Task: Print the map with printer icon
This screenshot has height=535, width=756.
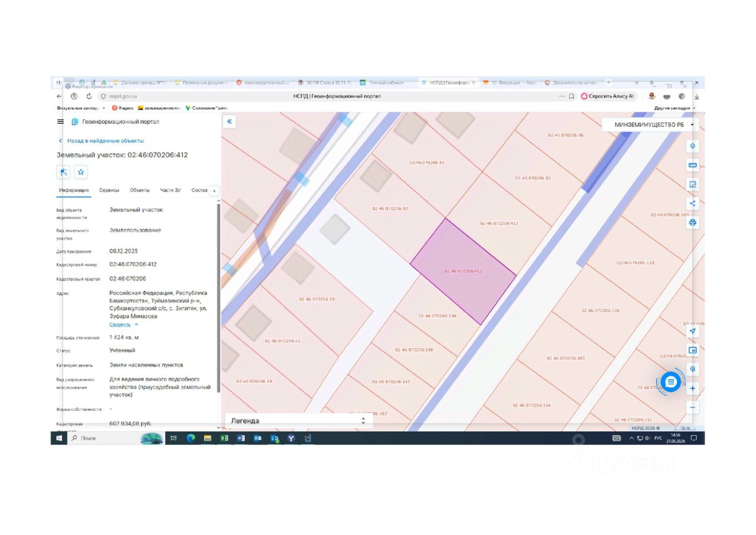Action: point(693,223)
